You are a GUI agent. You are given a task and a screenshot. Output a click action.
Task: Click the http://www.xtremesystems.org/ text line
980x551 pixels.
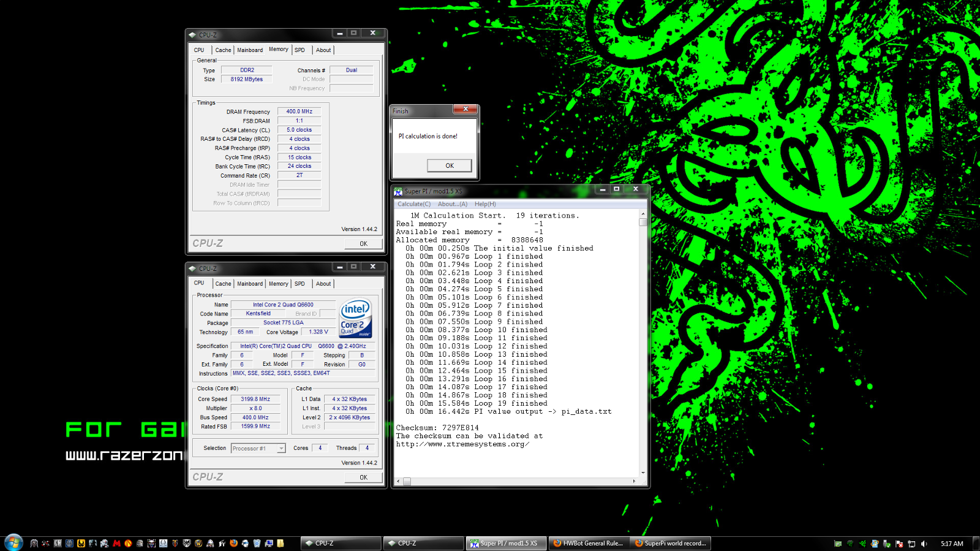coord(462,444)
